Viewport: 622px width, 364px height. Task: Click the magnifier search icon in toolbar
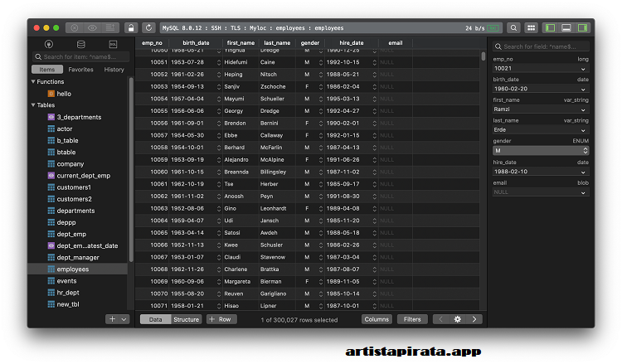click(x=513, y=27)
